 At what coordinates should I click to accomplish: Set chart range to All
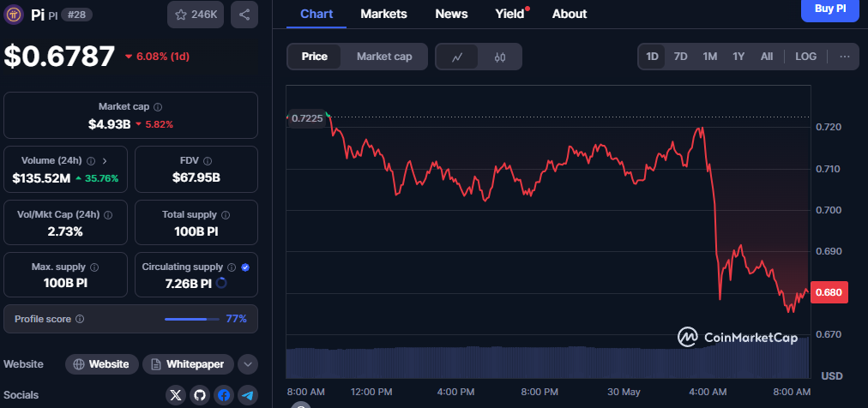pyautogui.click(x=767, y=57)
